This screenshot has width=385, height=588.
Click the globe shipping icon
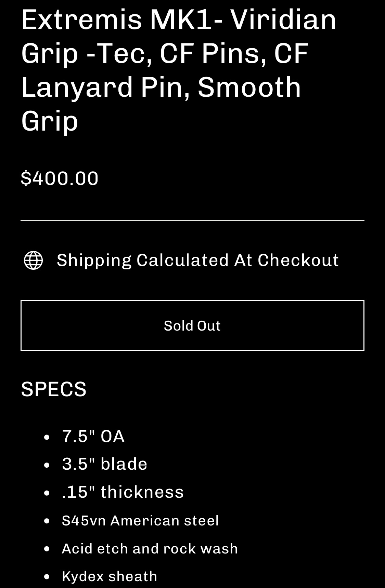(33, 260)
